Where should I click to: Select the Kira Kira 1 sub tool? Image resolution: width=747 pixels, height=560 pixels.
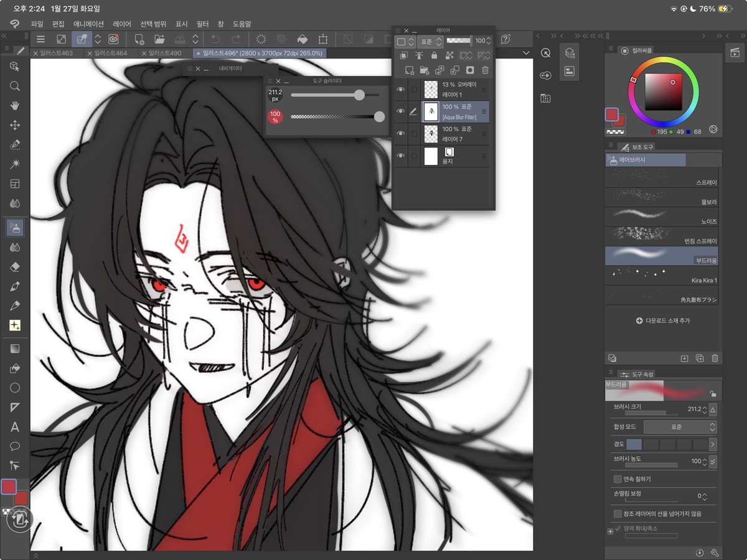point(662,275)
